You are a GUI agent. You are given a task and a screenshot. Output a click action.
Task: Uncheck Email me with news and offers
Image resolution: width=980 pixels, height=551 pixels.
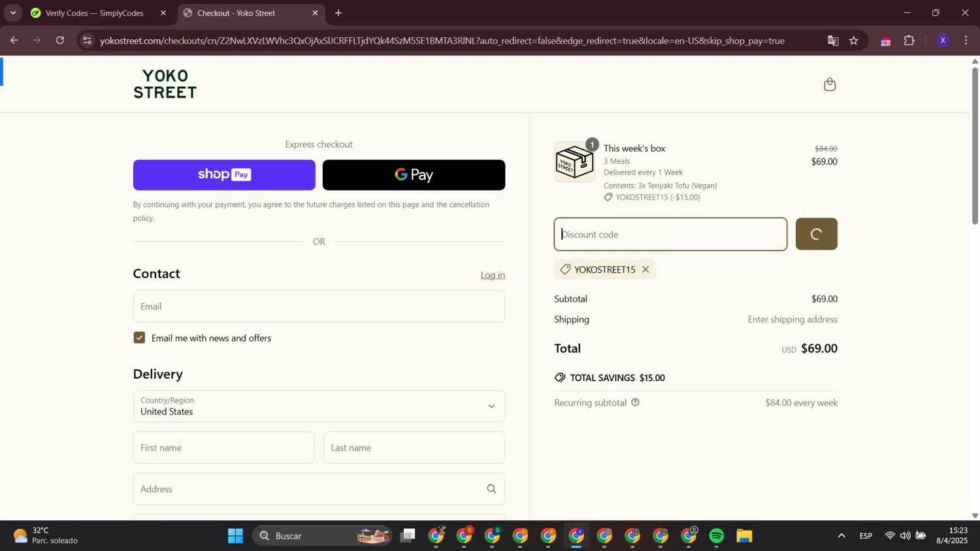(x=139, y=338)
